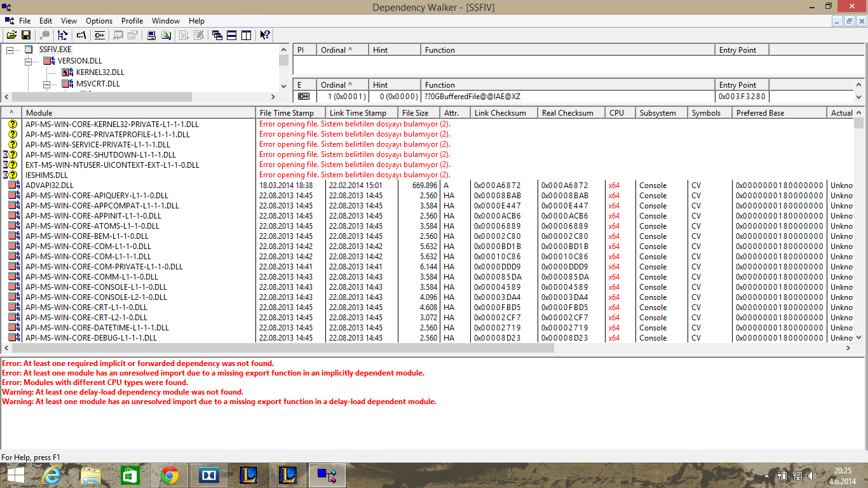Select API-MS-WIN-CORE-COMM-L1-1-0.DLL row
The width and height of the screenshot is (868, 488).
[x=92, y=277]
